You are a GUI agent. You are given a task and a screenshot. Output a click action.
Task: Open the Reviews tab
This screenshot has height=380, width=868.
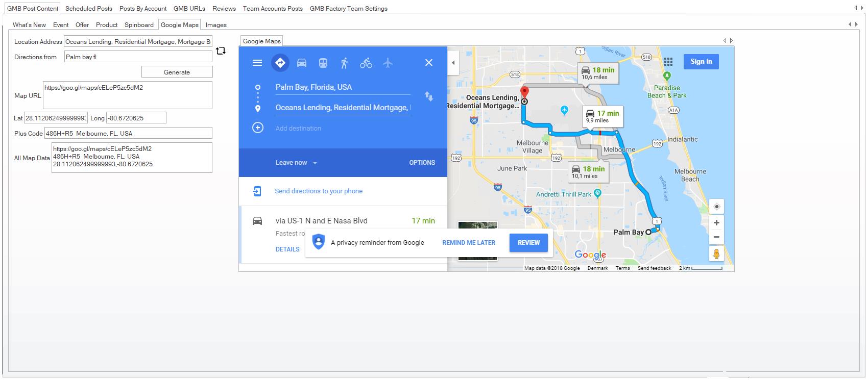[x=224, y=8]
